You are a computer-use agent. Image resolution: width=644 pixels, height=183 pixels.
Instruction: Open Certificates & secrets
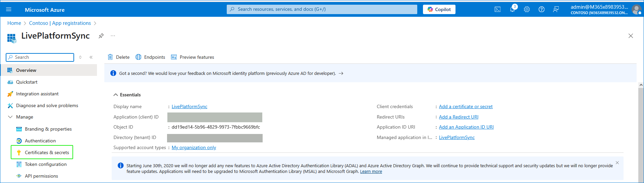coord(42,152)
